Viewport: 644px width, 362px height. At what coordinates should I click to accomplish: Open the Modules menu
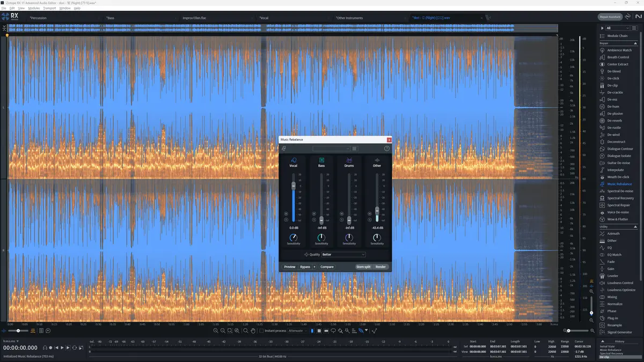[34, 9]
